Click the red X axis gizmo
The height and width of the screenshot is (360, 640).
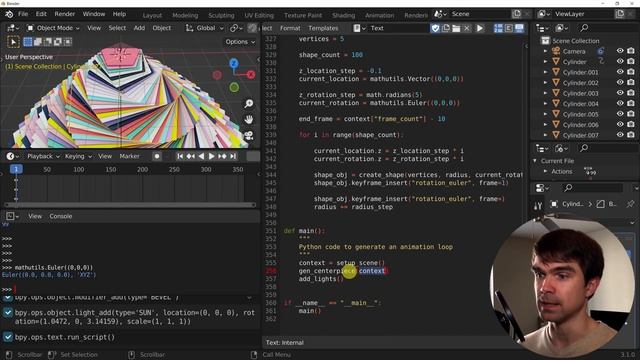pyautogui.click(x=251, y=75)
